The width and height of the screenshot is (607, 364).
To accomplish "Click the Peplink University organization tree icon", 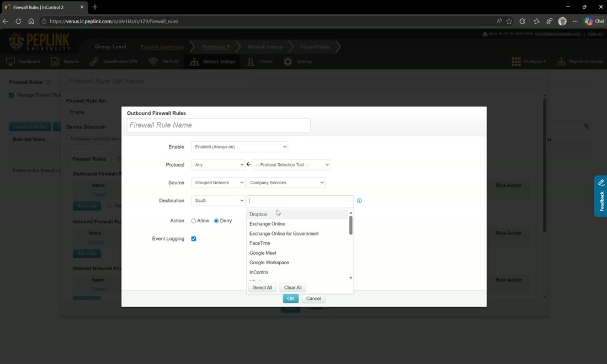I will tap(561, 62).
